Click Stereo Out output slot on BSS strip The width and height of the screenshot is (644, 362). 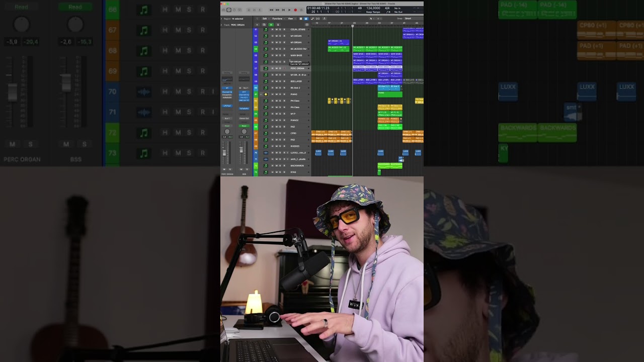pyautogui.click(x=244, y=118)
